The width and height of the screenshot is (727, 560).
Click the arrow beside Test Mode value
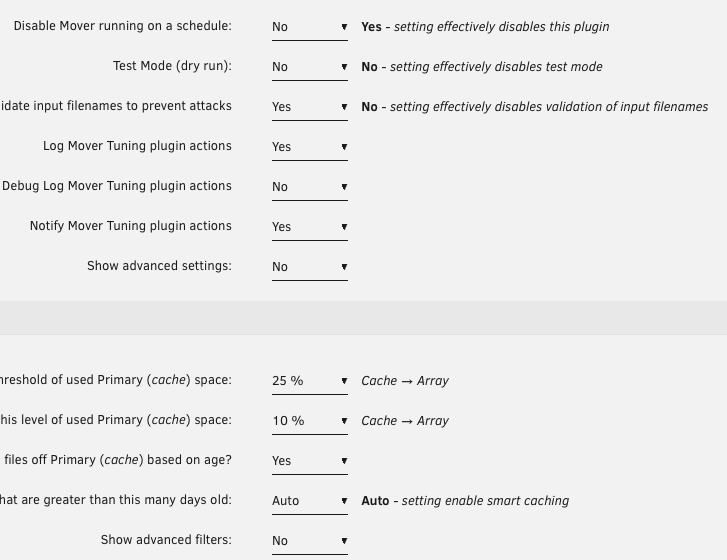[344, 67]
